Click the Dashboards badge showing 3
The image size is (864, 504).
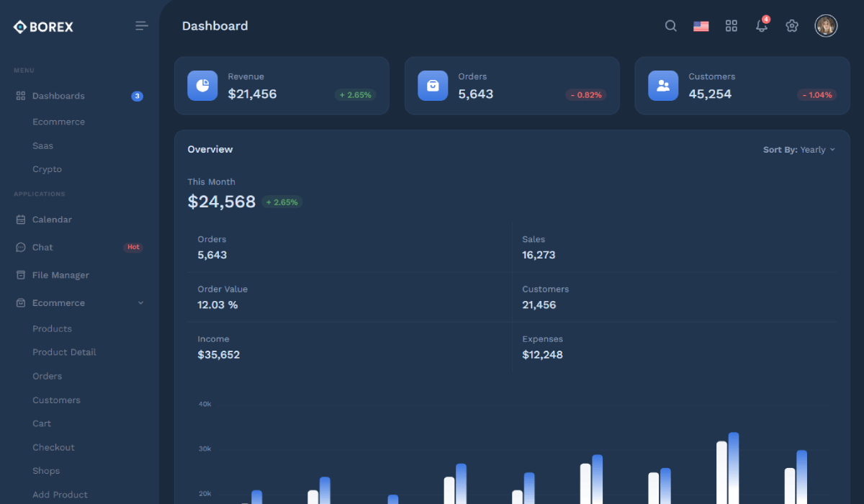coord(137,96)
